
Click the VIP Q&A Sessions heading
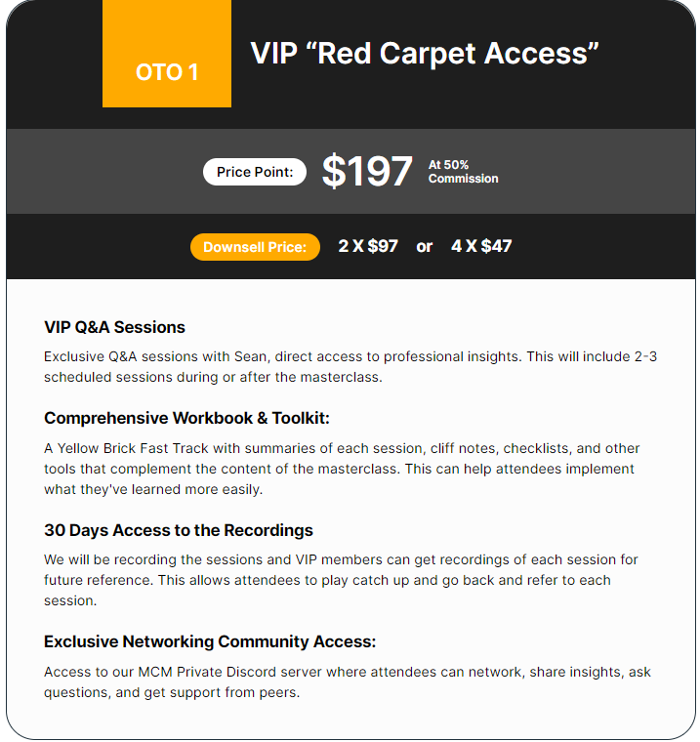point(114,327)
